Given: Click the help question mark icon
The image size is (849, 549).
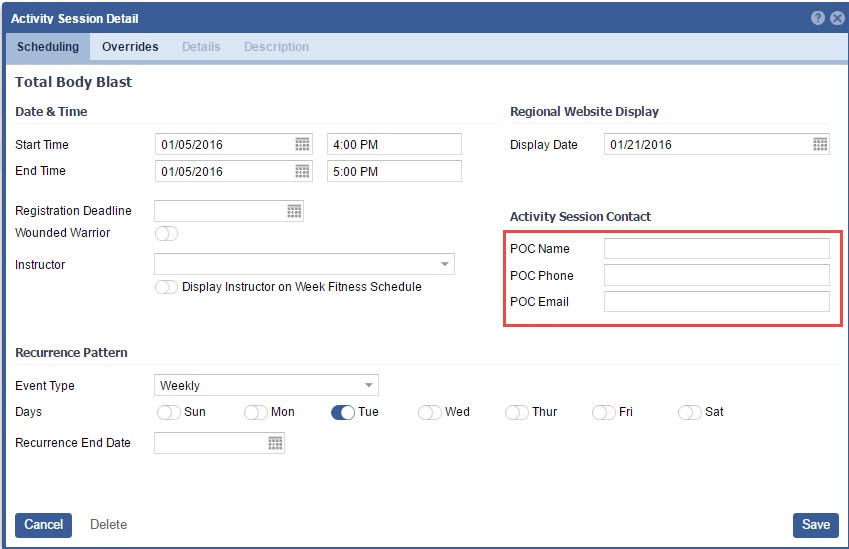Looking at the screenshot, I should pyautogui.click(x=818, y=18).
